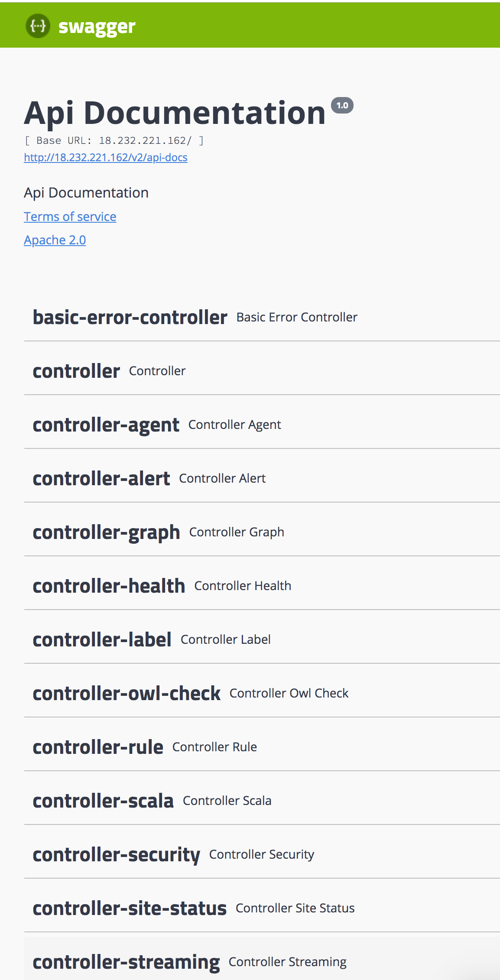Expand the controller-rule section
Screen dimensions: 500x980
coord(98,747)
